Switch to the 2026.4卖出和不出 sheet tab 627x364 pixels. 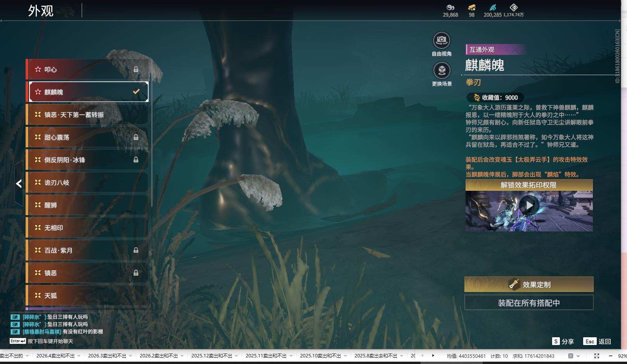click(55, 356)
